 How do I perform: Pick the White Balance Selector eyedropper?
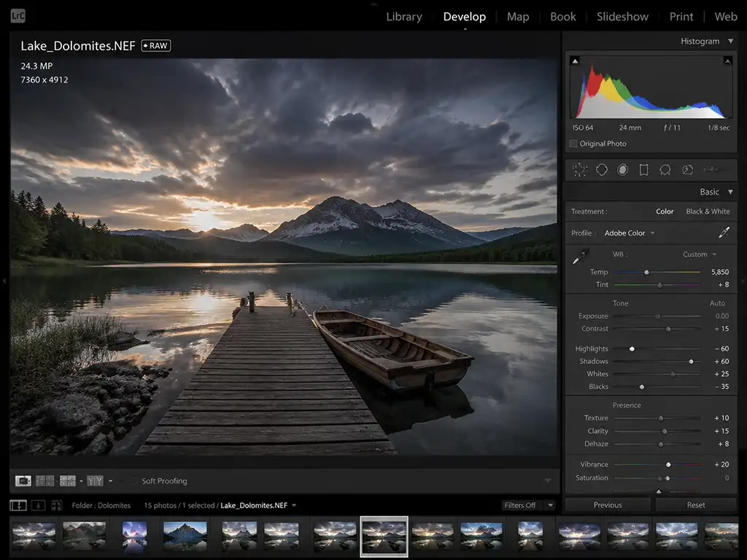tap(581, 256)
